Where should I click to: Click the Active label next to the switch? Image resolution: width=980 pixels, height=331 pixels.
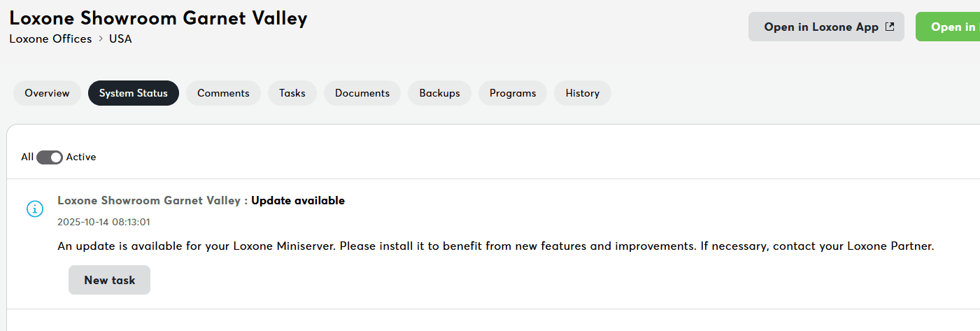point(81,157)
